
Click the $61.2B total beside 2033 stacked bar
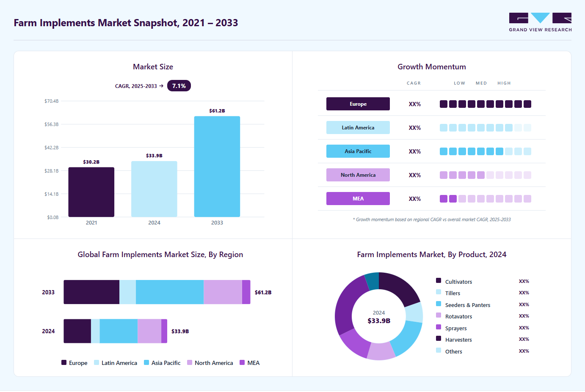coord(263,292)
